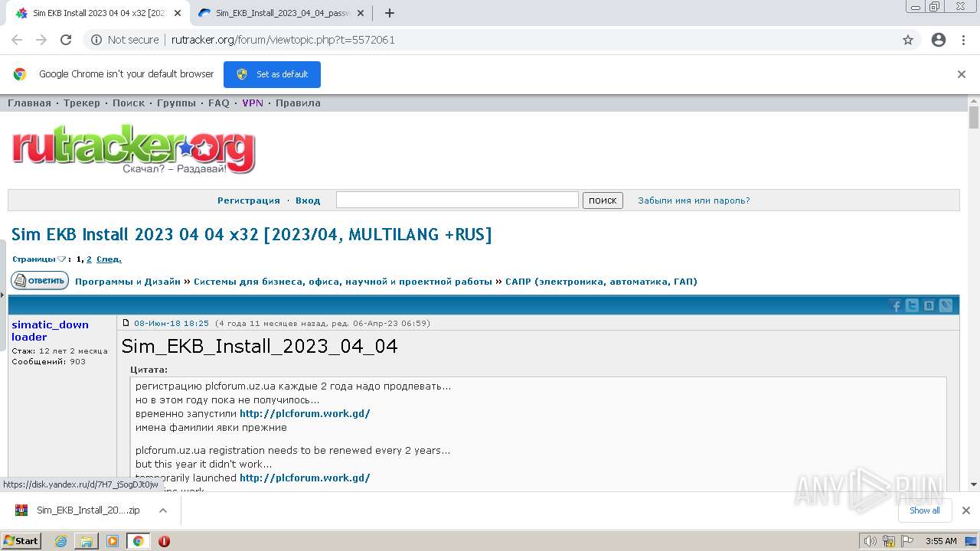This screenshot has width=980, height=551.
Task: Click Show all downloads button
Action: (x=925, y=510)
